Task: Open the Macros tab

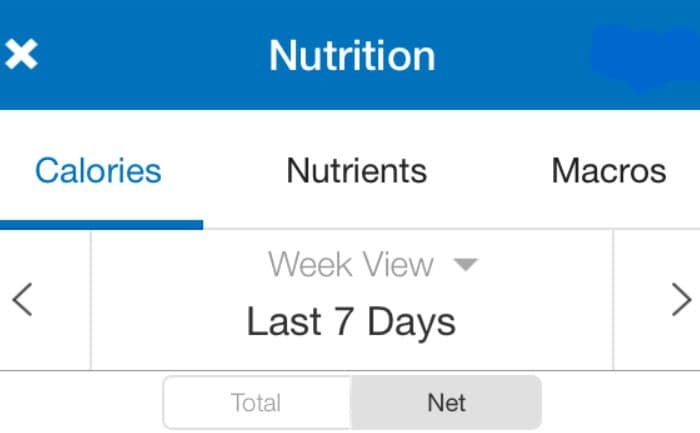Action: tap(609, 171)
